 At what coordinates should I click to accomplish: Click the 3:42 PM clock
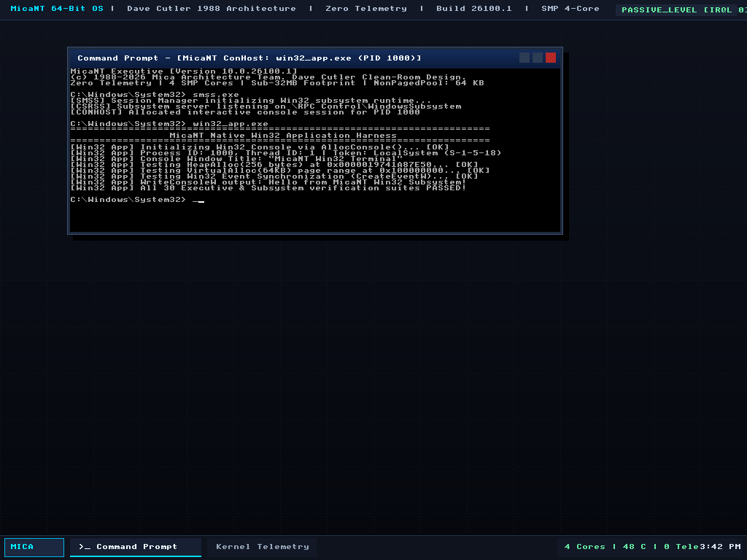coord(720,547)
